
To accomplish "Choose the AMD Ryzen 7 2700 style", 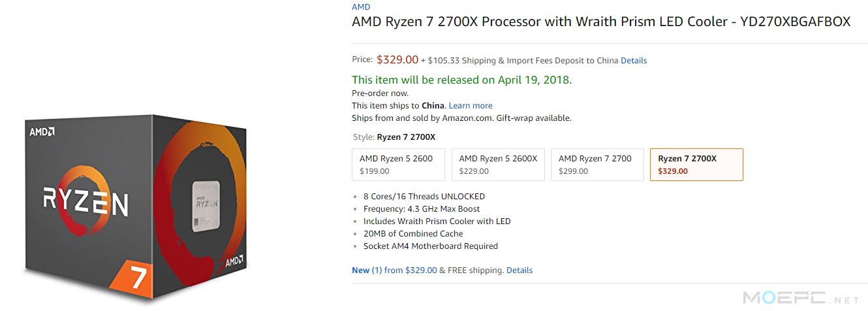I will [x=598, y=165].
